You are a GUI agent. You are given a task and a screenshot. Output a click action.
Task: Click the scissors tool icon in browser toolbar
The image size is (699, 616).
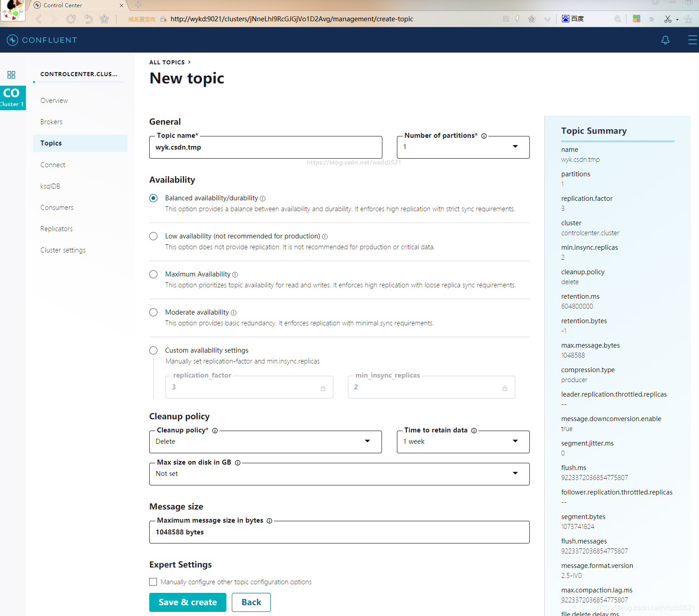pyautogui.click(x=668, y=19)
